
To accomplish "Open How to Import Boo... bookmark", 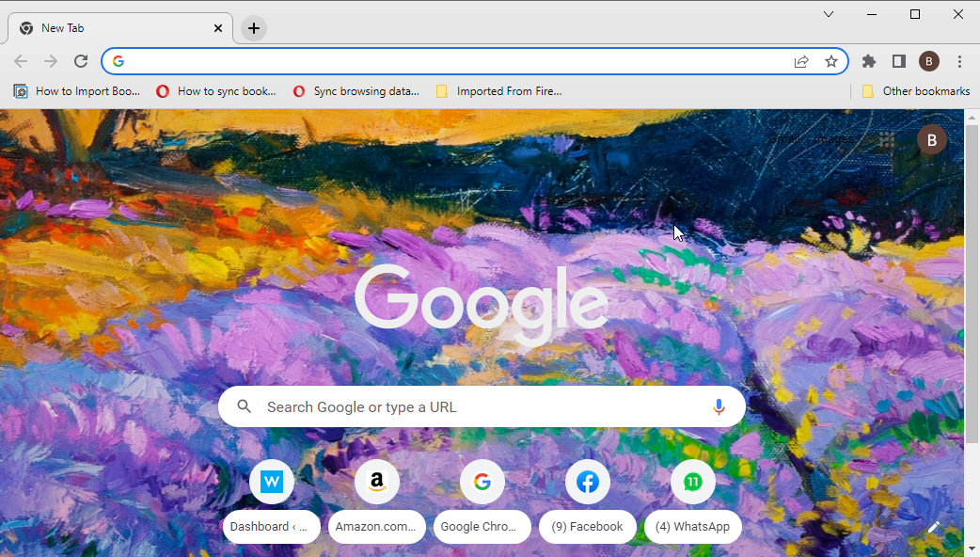I will click(77, 91).
